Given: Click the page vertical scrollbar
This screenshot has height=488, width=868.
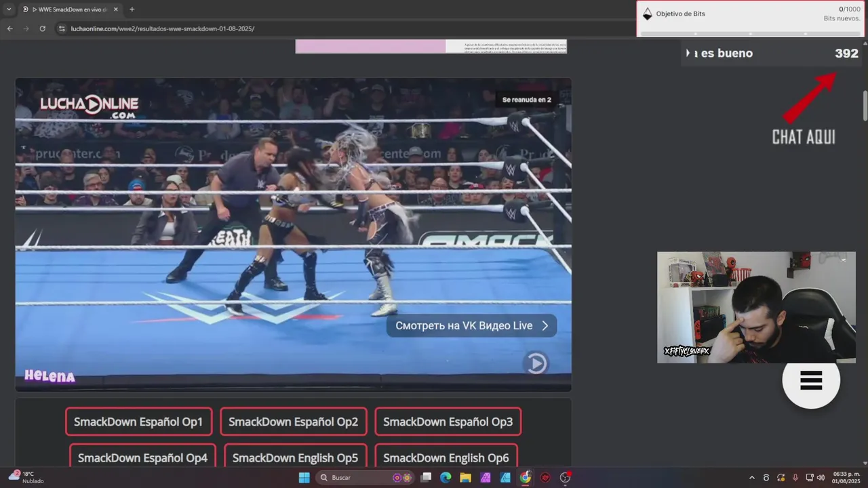Looking at the screenshot, I should [865, 106].
